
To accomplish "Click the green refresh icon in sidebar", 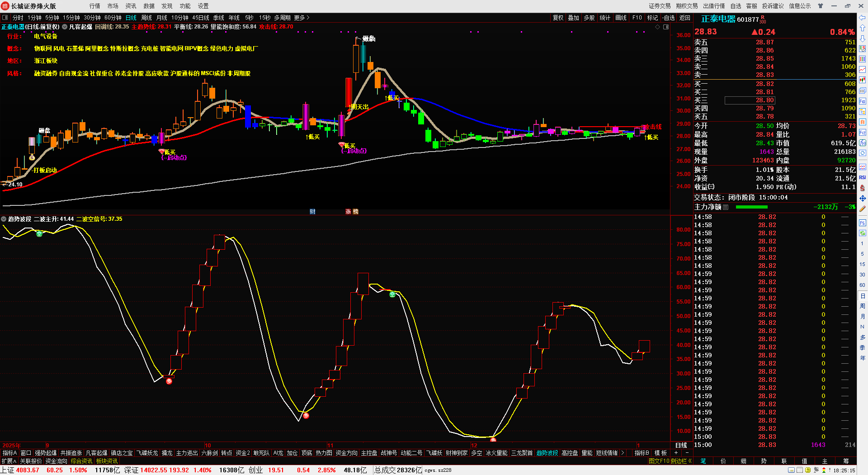I will tap(863, 233).
